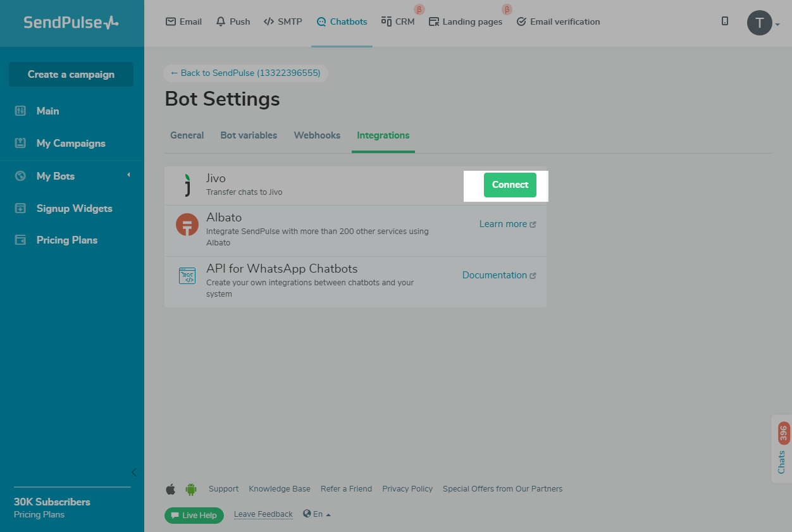Click the 30K Subscribers plan label
The image size is (792, 532).
point(52,502)
